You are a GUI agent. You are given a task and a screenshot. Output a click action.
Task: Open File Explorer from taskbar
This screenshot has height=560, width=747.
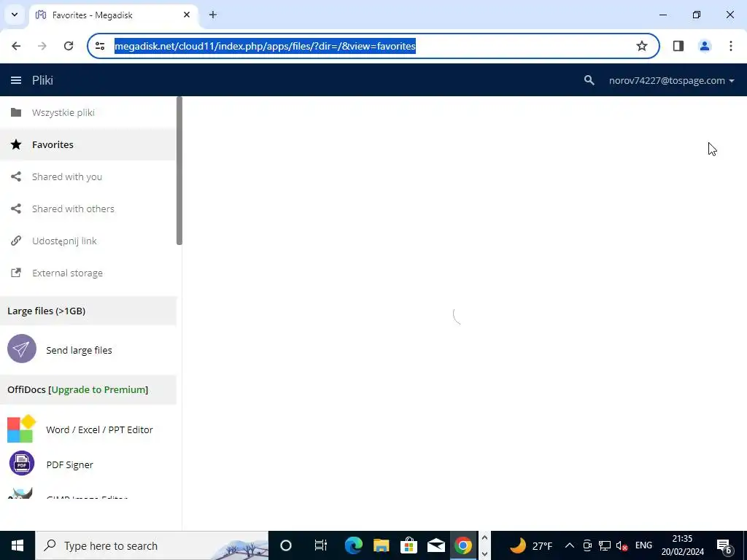381,545
